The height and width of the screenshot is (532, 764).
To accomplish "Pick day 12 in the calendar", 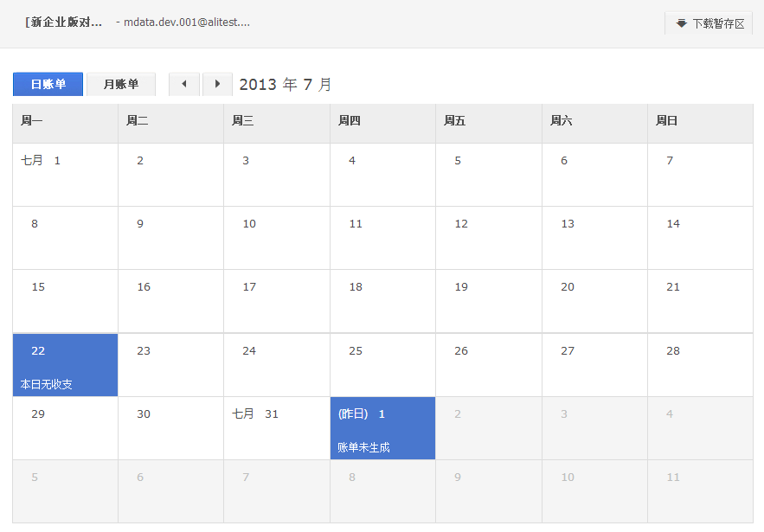I will tap(489, 238).
